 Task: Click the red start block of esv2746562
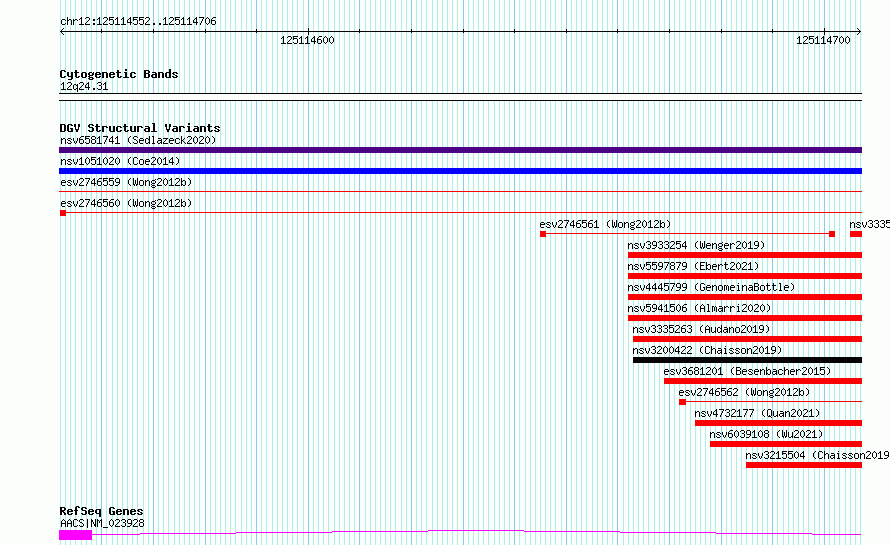(683, 402)
